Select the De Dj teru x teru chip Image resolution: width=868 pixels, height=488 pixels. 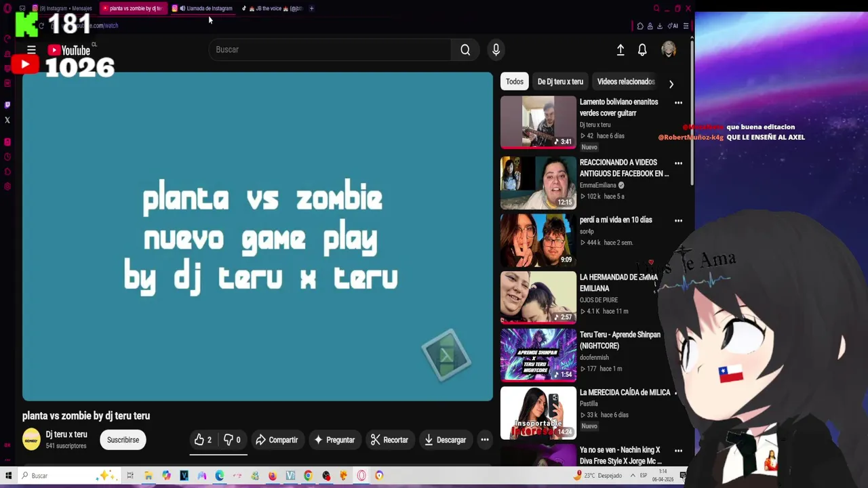point(560,81)
